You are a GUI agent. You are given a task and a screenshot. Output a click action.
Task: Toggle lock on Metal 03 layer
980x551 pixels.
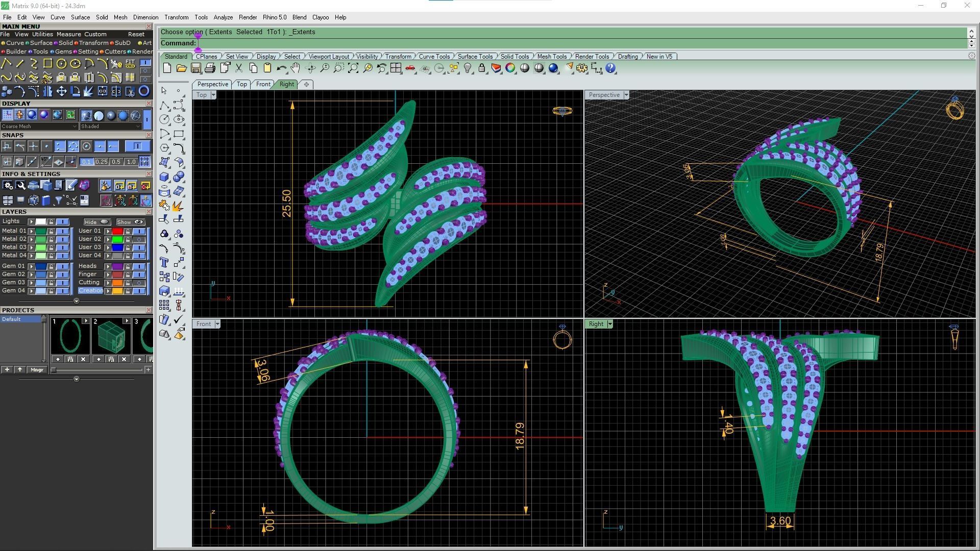[x=51, y=247]
